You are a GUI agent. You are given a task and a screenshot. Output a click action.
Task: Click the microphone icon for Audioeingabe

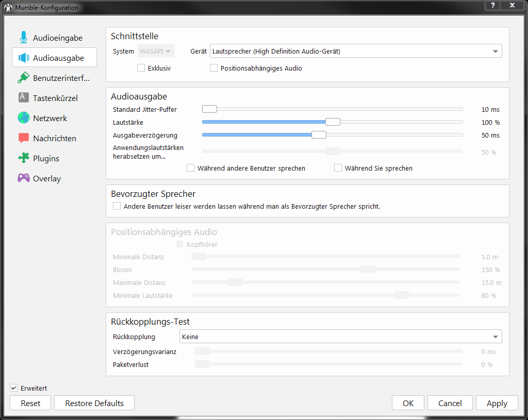point(24,38)
